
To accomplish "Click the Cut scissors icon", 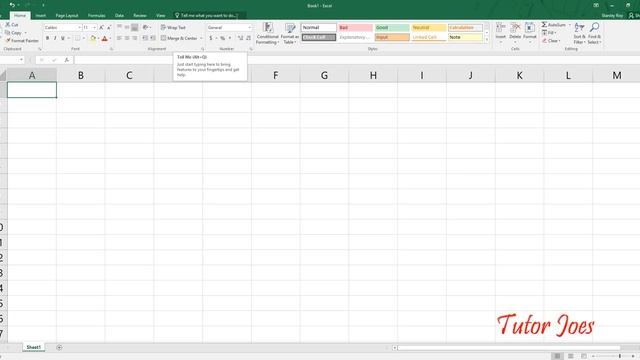I will click(7, 25).
